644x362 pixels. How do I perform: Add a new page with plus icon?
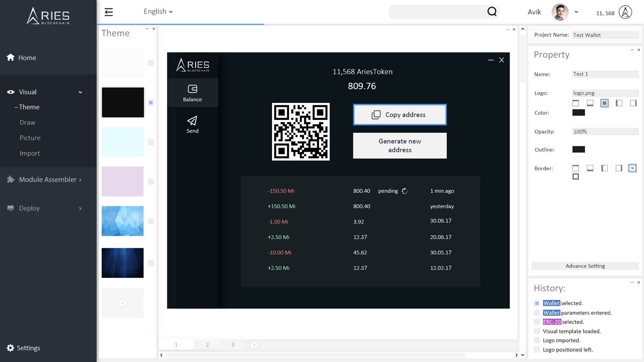[x=254, y=345]
